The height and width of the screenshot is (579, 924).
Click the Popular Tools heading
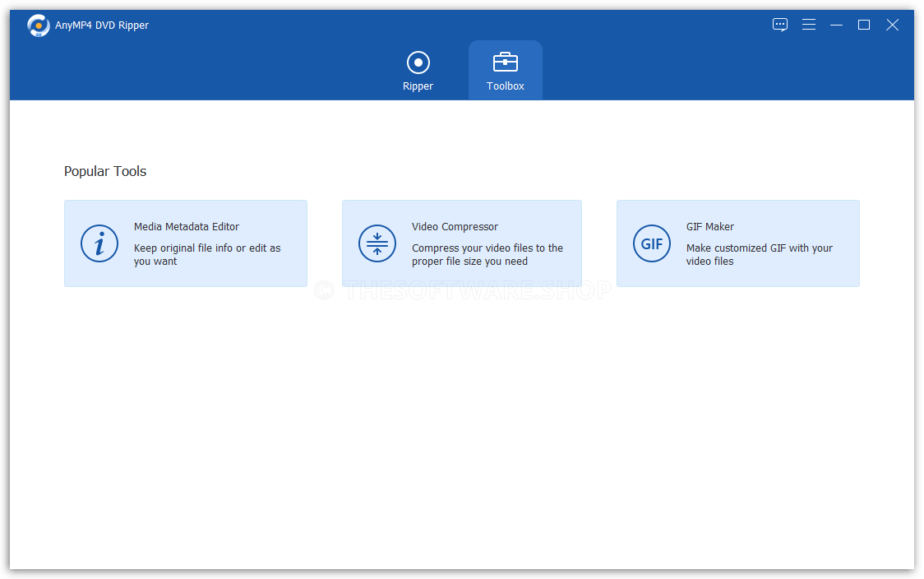(105, 172)
